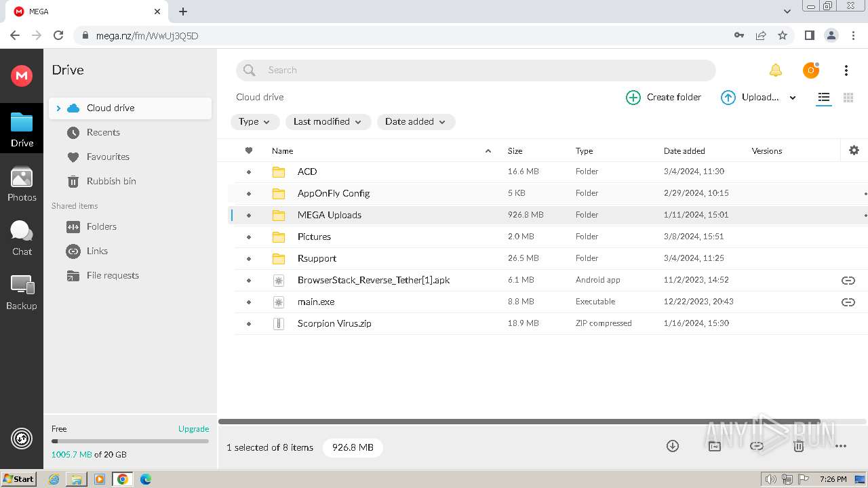Open the Photos section in sidebar

click(x=22, y=184)
